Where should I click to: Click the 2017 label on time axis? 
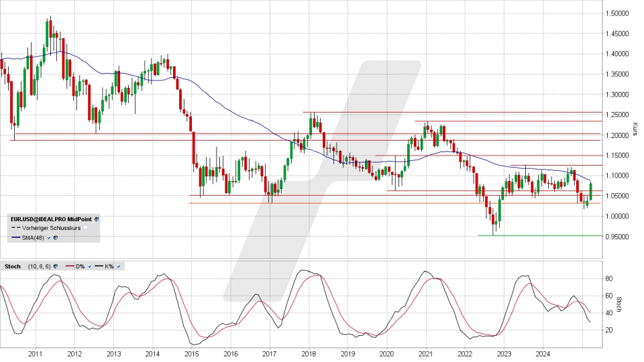point(270,354)
